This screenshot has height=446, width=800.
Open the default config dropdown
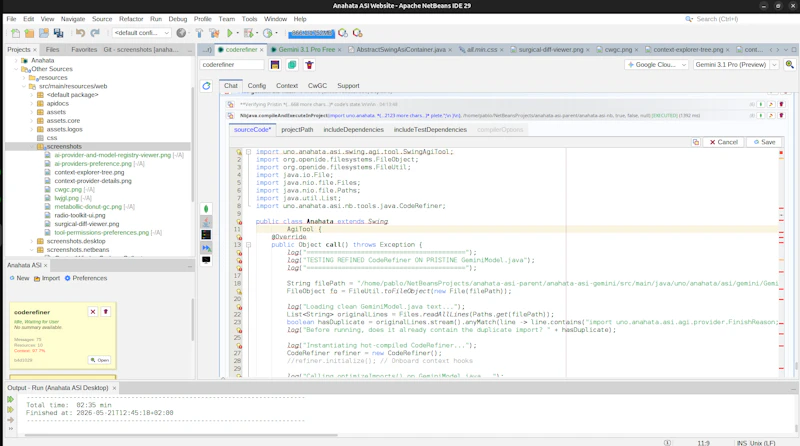point(142,33)
